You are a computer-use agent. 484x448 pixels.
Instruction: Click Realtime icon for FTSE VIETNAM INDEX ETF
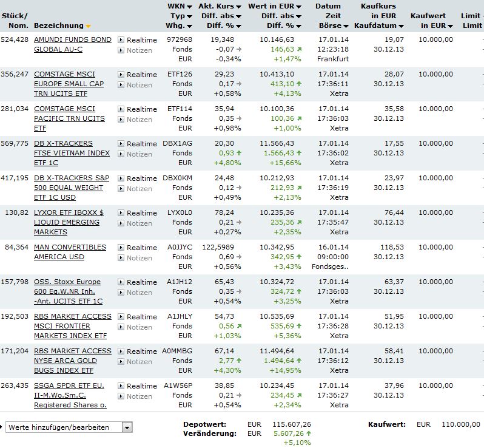121,144
